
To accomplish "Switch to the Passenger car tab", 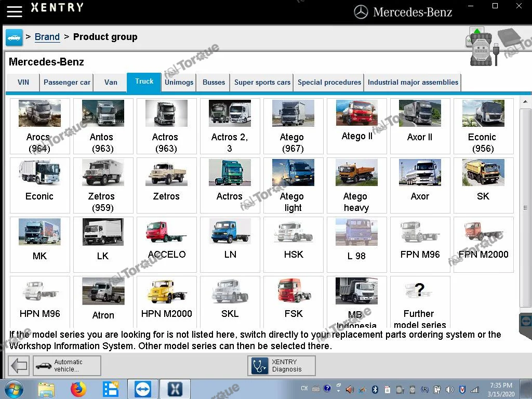I will (x=66, y=83).
